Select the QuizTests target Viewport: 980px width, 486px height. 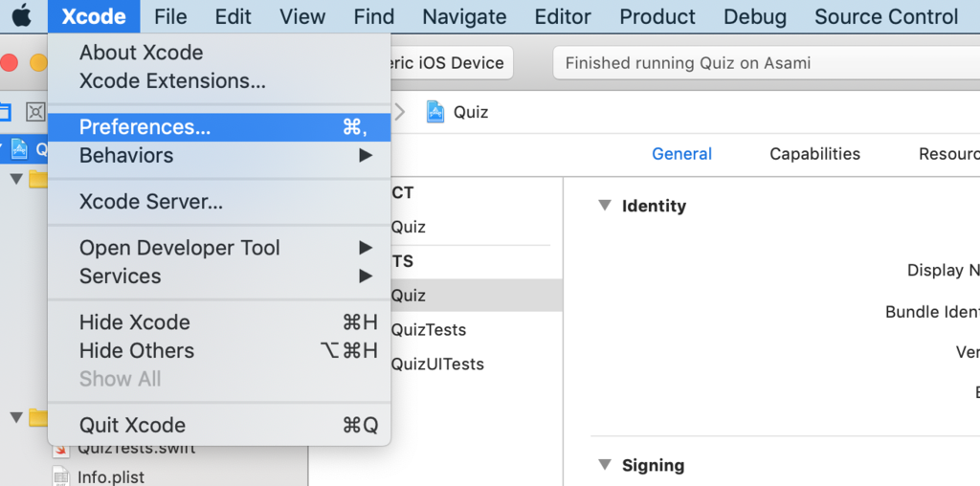pyautogui.click(x=429, y=330)
